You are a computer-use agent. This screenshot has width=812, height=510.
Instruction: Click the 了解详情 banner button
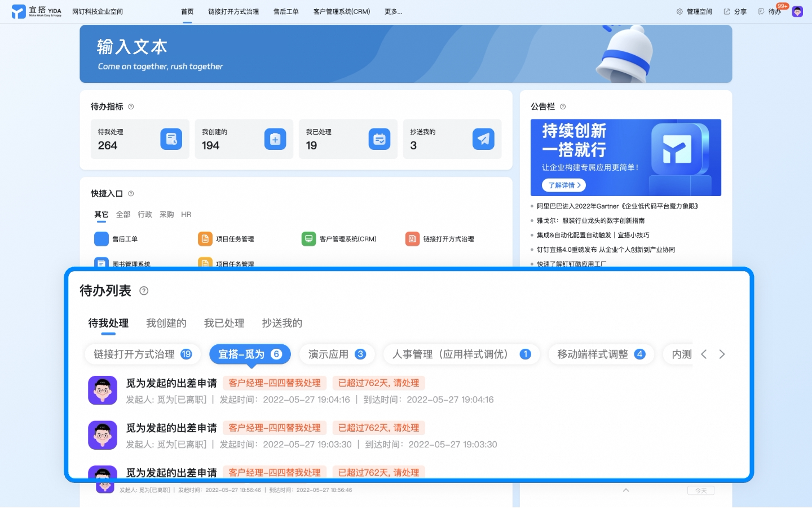564,185
